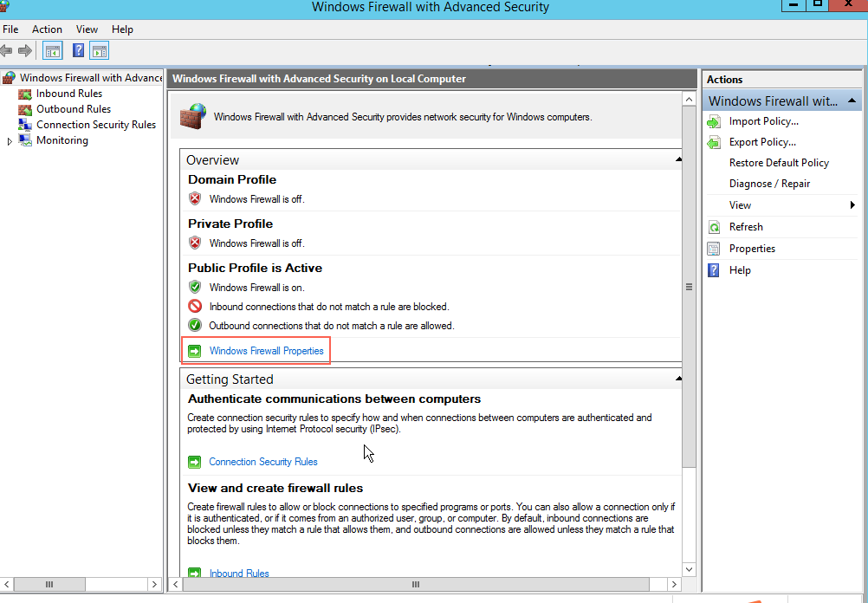The image size is (868, 603).
Task: Select Outbound Rules in the tree
Action: coord(73,109)
